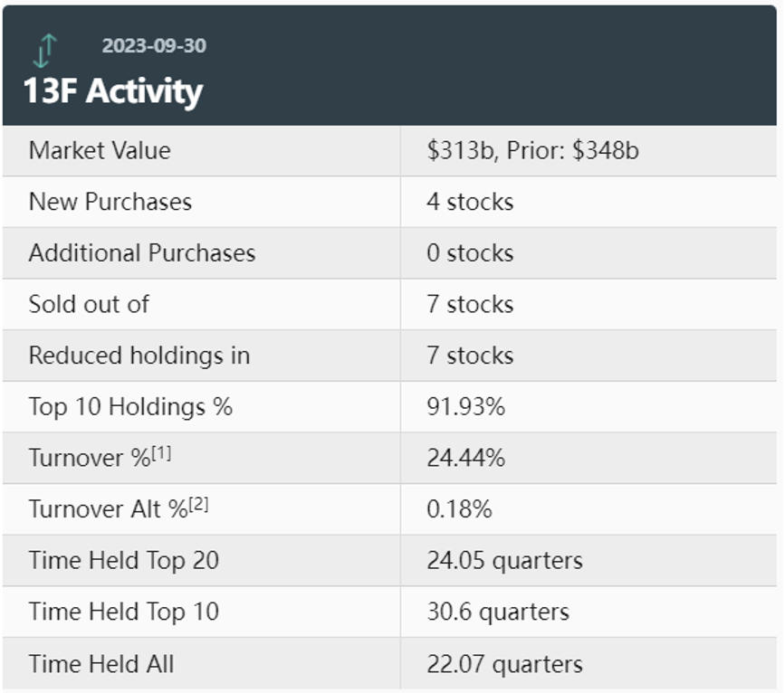Select the Market Value row label

pyautogui.click(x=100, y=150)
